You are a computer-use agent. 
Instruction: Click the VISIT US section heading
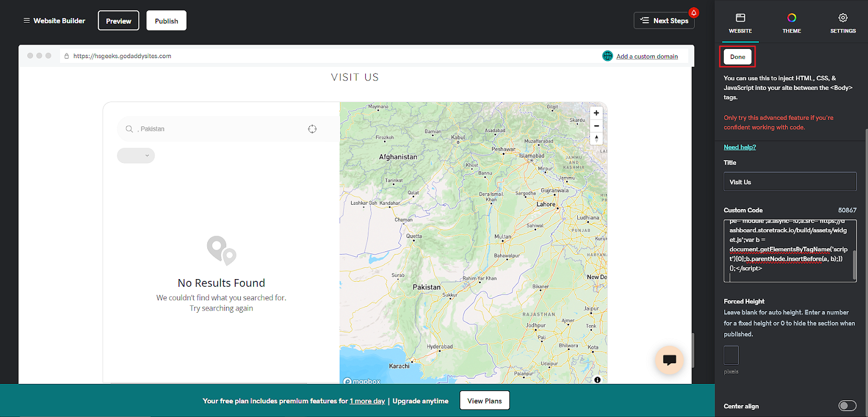pyautogui.click(x=355, y=77)
